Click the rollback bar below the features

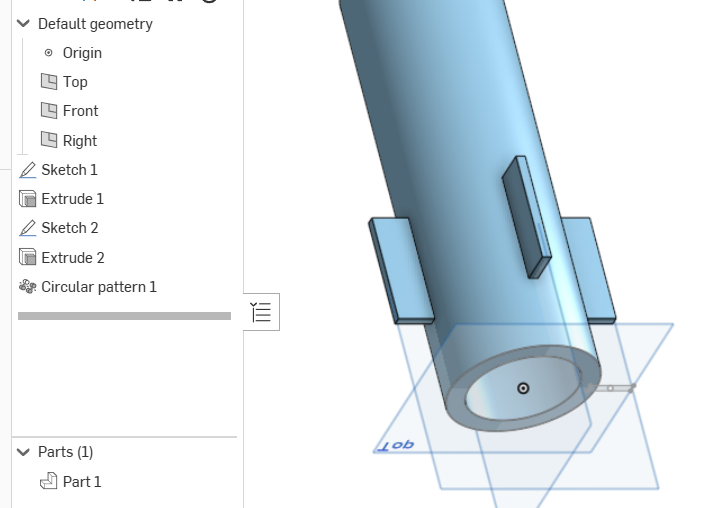point(124,316)
